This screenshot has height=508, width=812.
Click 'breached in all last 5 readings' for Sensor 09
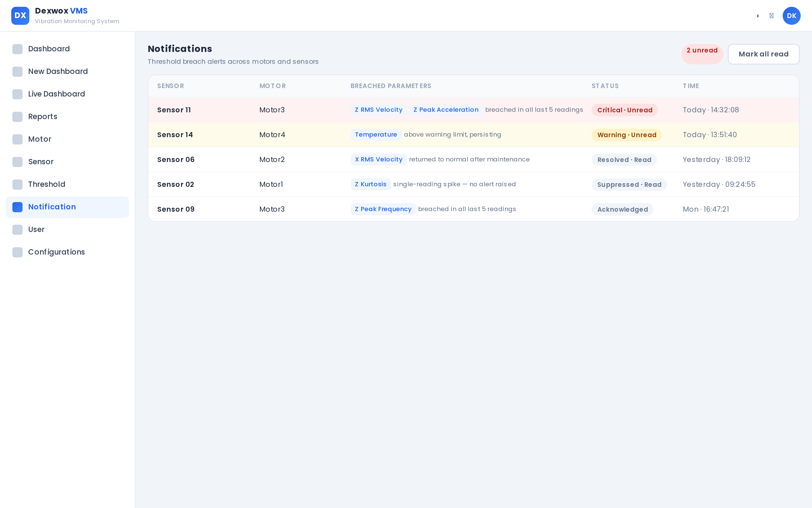(467, 209)
